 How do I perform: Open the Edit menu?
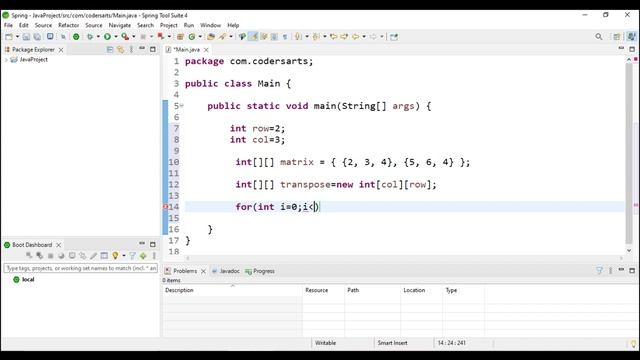click(24, 25)
